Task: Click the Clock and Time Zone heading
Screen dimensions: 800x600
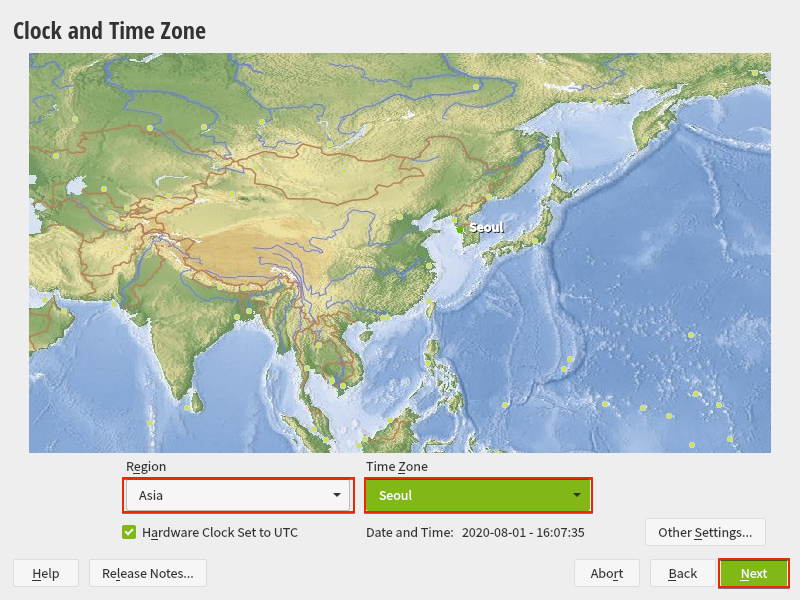Action: point(109,31)
